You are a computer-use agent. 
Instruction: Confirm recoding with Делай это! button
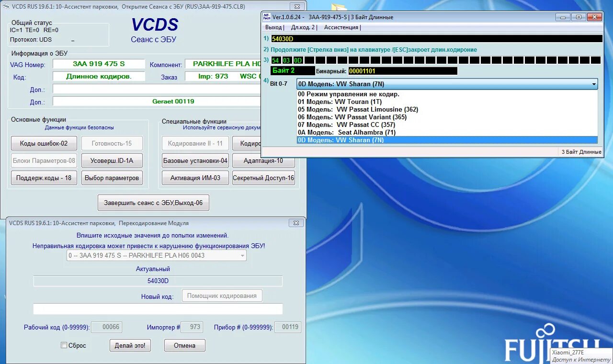click(130, 345)
